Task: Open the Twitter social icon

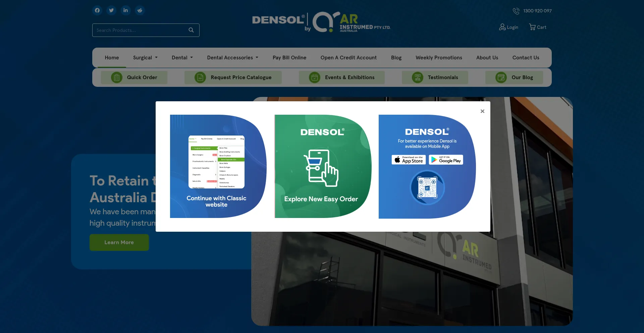Action: tap(111, 10)
